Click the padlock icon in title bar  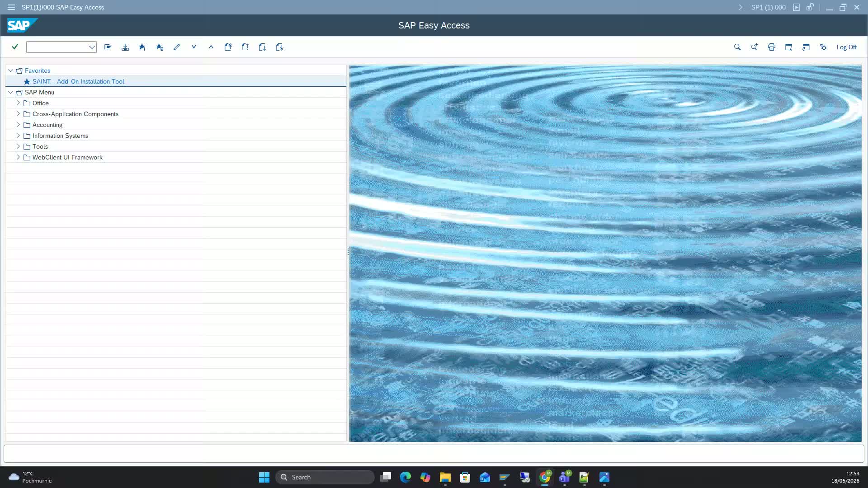point(810,7)
